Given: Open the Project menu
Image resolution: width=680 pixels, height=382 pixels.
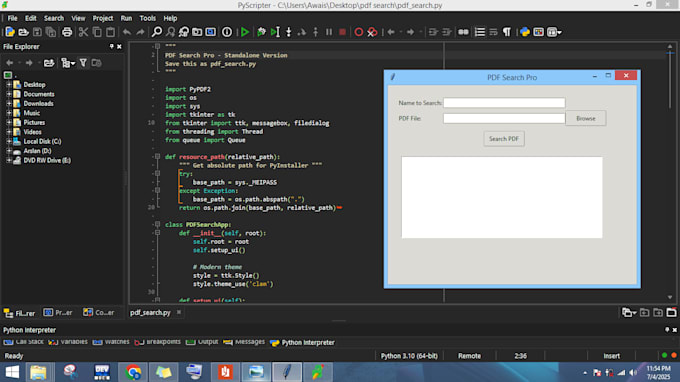Looking at the screenshot, I should point(103,18).
